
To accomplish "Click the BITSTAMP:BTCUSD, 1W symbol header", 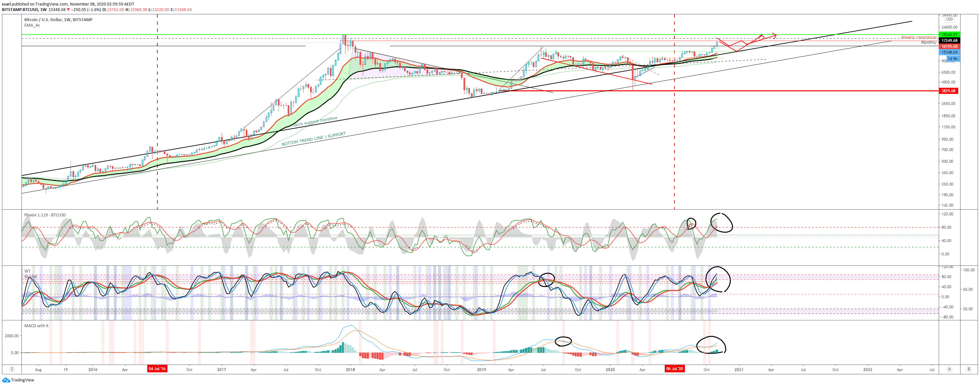I will (x=24, y=10).
